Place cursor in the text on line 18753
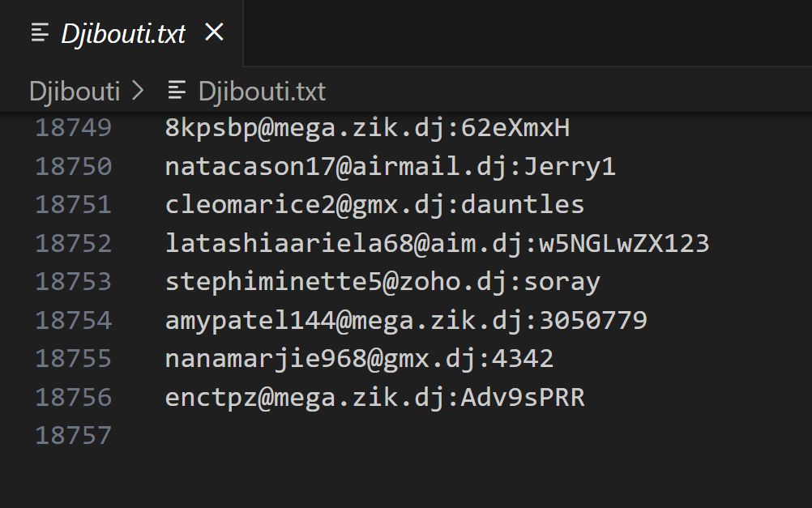 (x=382, y=282)
